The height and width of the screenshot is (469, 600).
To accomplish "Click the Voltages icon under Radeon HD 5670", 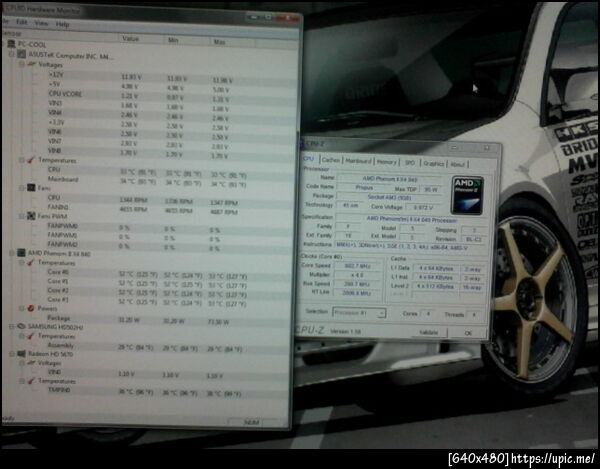I will coord(32,363).
